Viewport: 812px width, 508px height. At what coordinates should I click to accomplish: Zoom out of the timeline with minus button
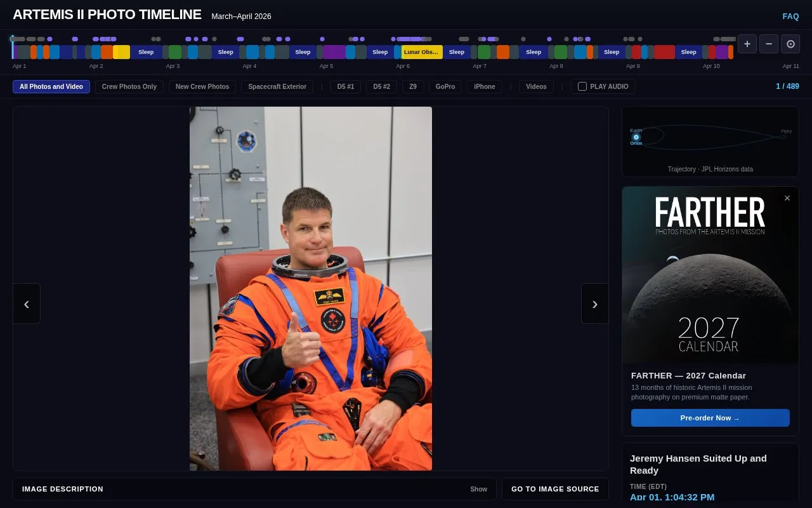(x=769, y=44)
